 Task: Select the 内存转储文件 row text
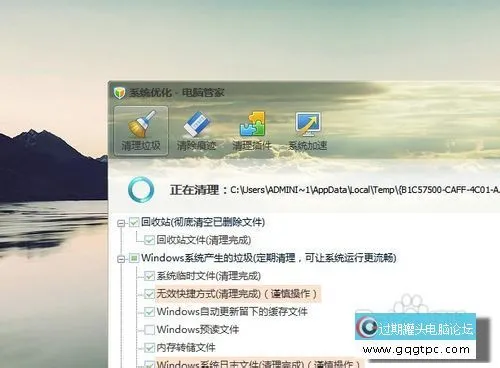pyautogui.click(x=186, y=348)
